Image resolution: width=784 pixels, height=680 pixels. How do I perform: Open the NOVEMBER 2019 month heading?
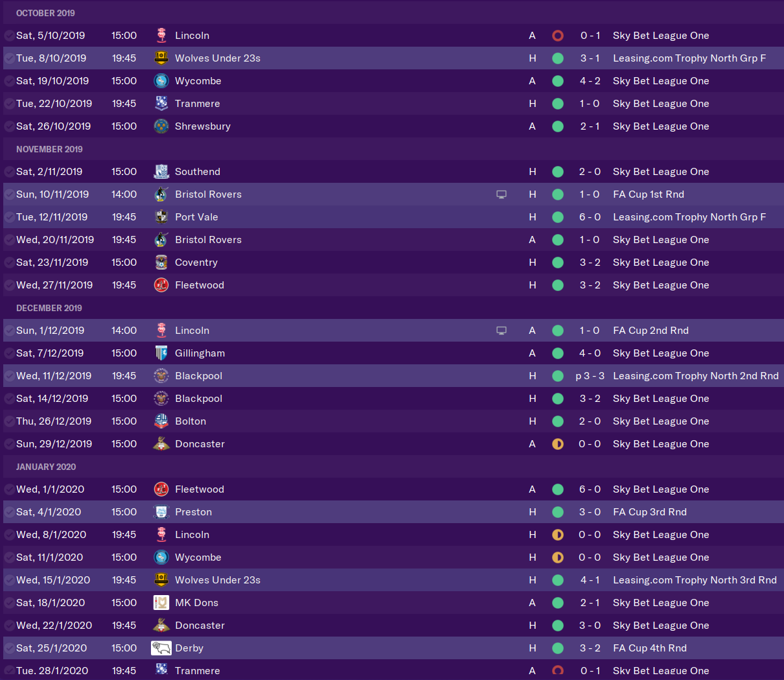click(x=49, y=149)
